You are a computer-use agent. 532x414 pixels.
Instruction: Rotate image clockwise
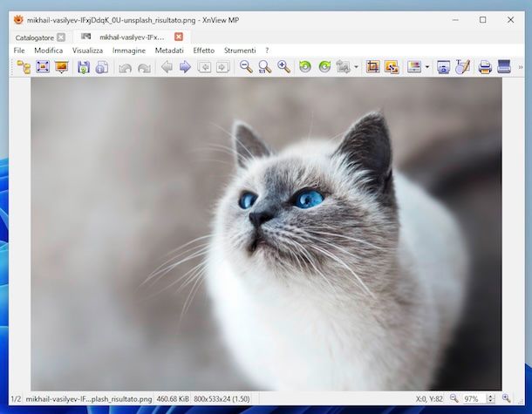(324, 67)
